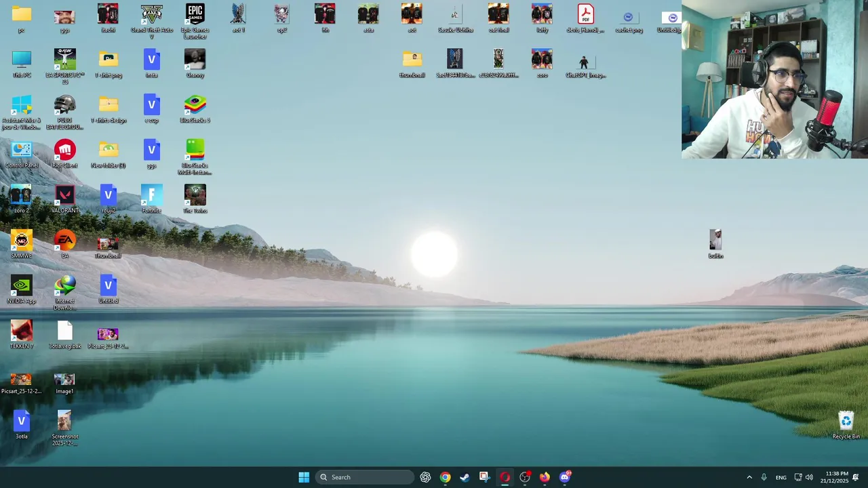The width and height of the screenshot is (868, 488).
Task: Open Firefox from the taskbar
Action: pos(545,477)
